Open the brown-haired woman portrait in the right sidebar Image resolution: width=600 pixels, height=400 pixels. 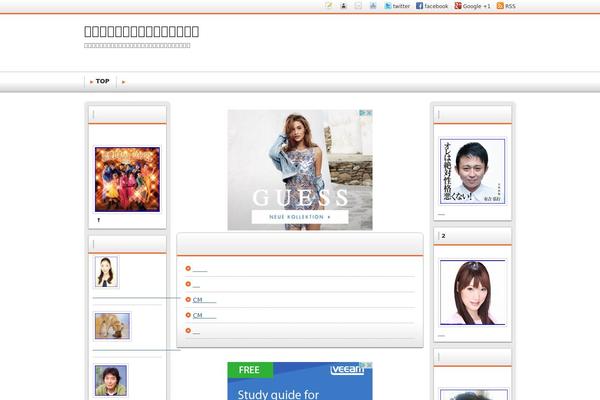[x=473, y=292]
